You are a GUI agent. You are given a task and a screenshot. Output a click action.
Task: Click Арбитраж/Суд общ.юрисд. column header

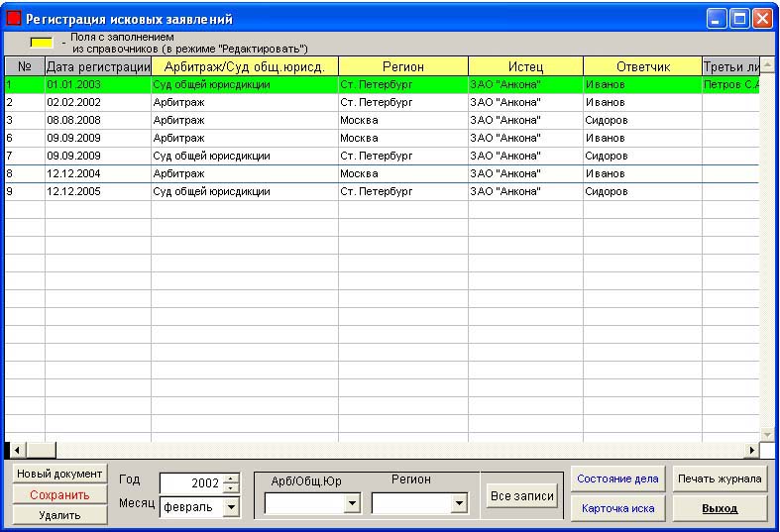[x=245, y=66]
